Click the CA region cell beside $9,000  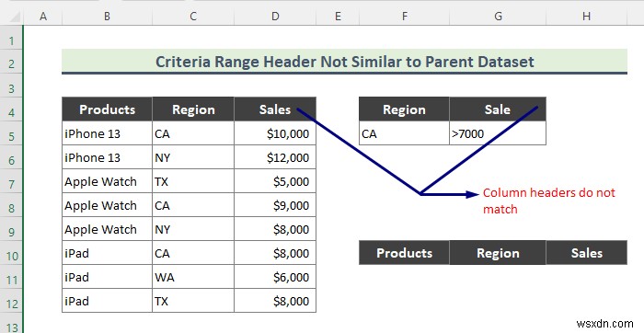point(193,205)
